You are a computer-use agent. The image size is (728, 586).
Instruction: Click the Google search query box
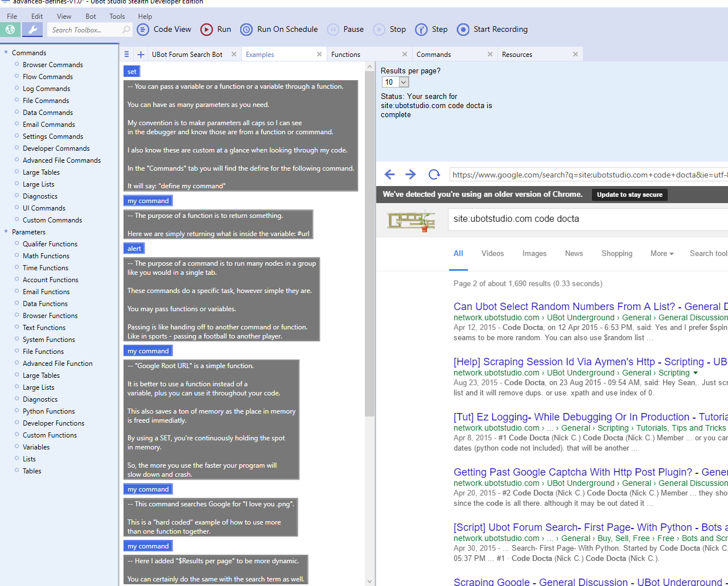click(587, 219)
